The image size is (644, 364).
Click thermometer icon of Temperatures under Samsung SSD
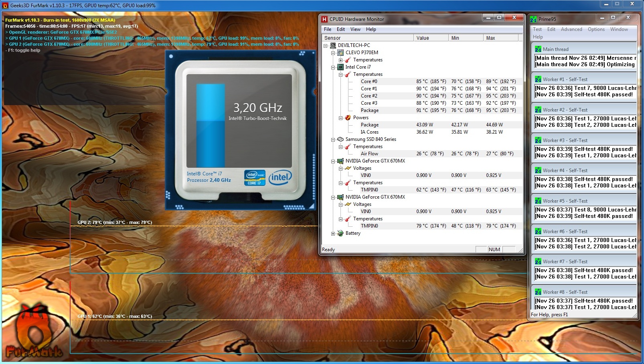click(x=348, y=146)
